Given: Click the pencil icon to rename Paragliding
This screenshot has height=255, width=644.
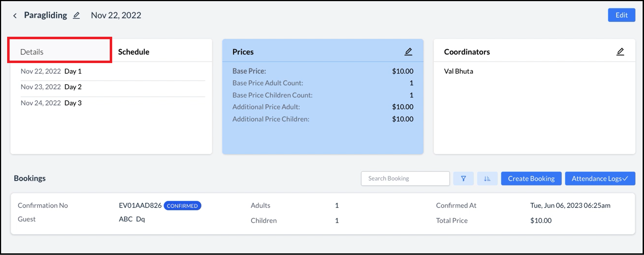Looking at the screenshot, I should tap(76, 15).
